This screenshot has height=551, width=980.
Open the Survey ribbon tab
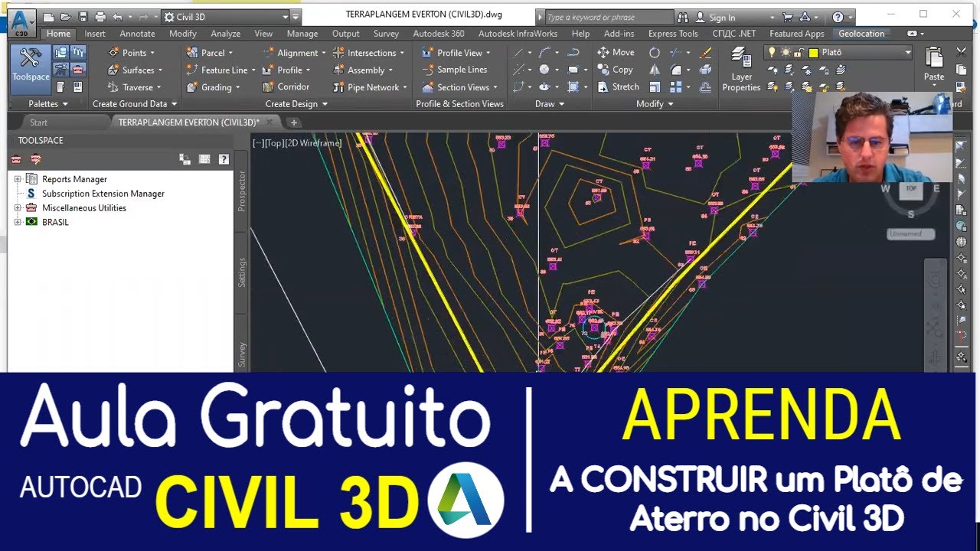tap(386, 34)
